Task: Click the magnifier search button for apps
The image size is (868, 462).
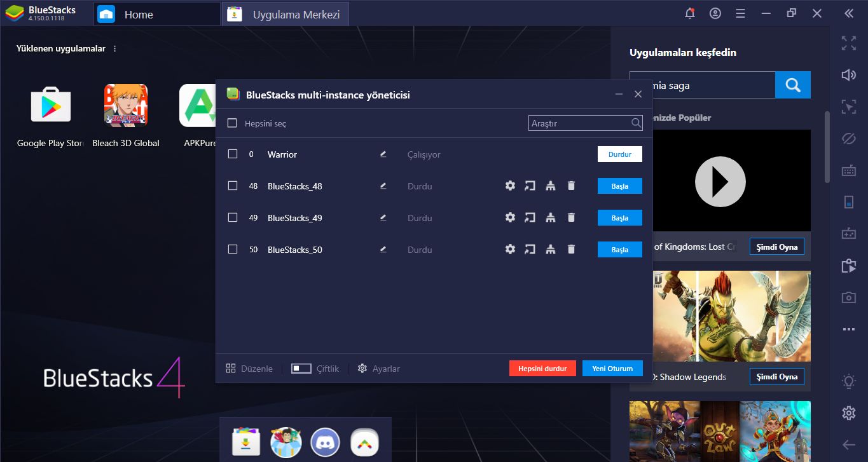Action: click(x=792, y=85)
